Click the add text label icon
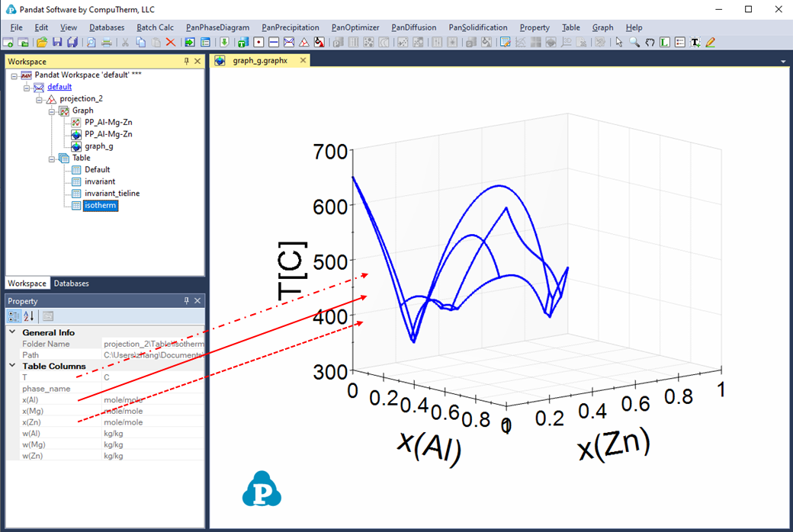This screenshot has width=793, height=532. 695,43
